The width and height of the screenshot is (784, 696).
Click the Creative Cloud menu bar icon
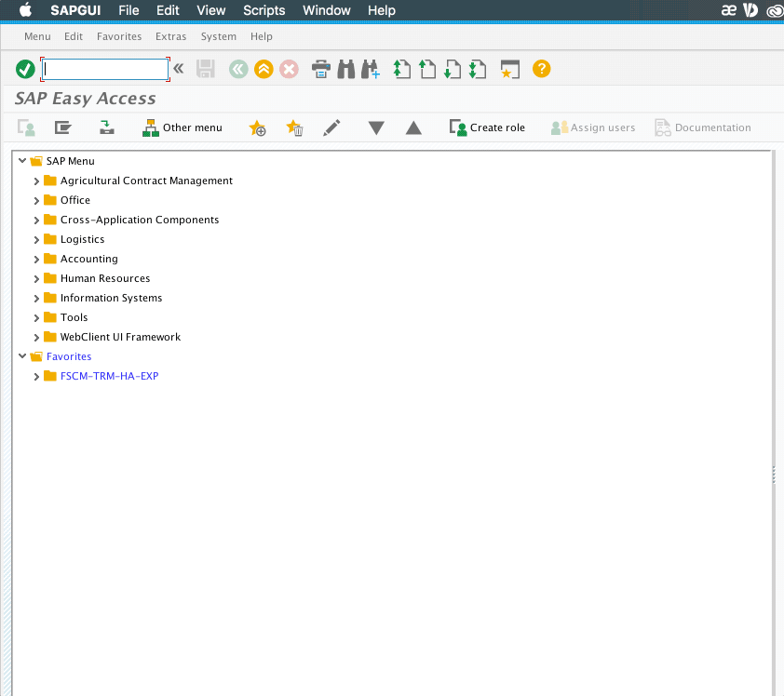[x=775, y=10]
